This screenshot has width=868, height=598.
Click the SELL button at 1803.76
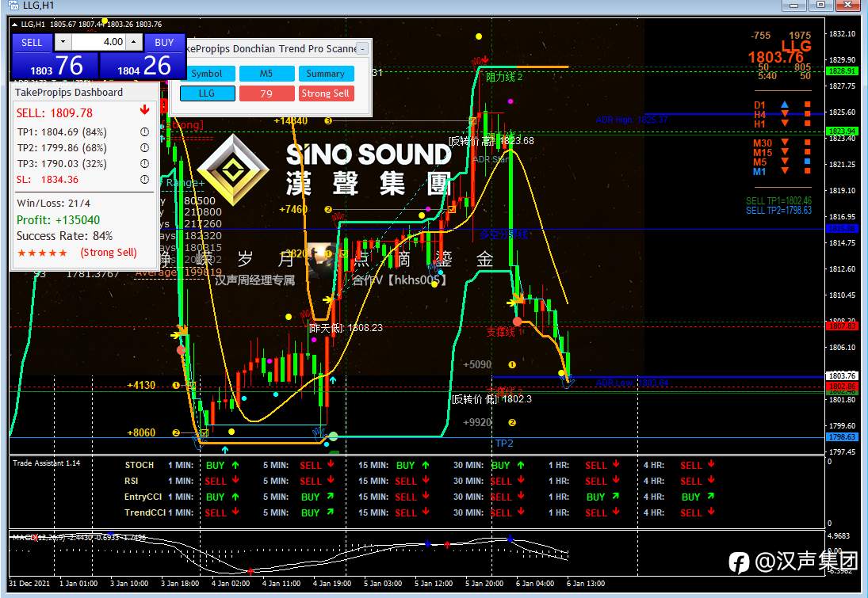55,66
